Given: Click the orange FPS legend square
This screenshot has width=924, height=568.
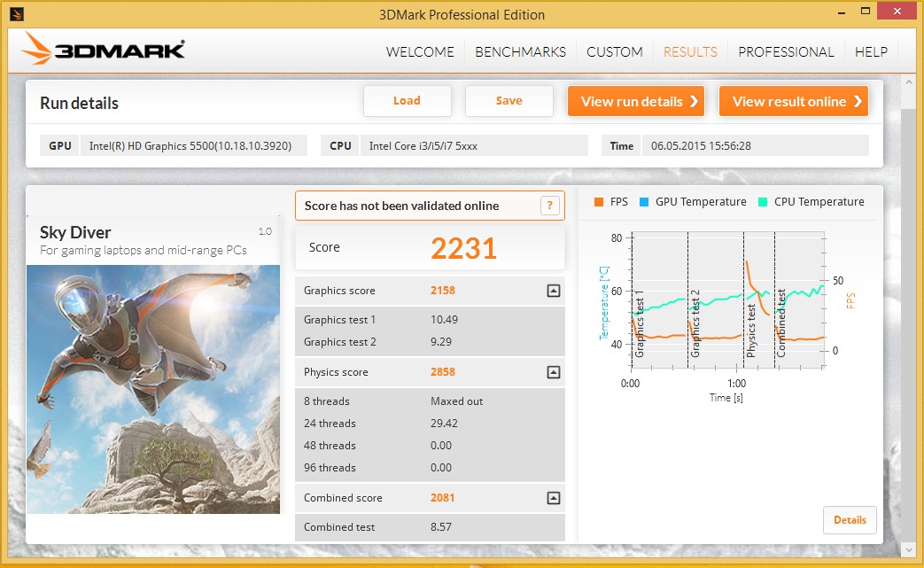Looking at the screenshot, I should (598, 202).
